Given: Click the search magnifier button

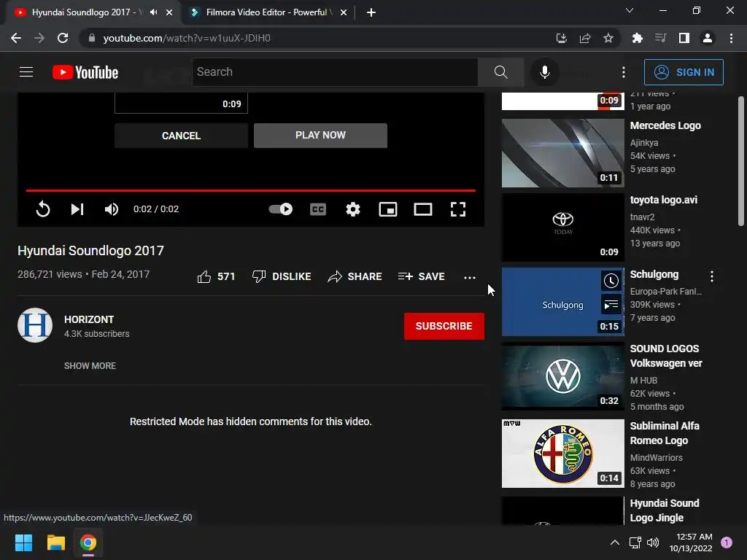Looking at the screenshot, I should pos(500,72).
